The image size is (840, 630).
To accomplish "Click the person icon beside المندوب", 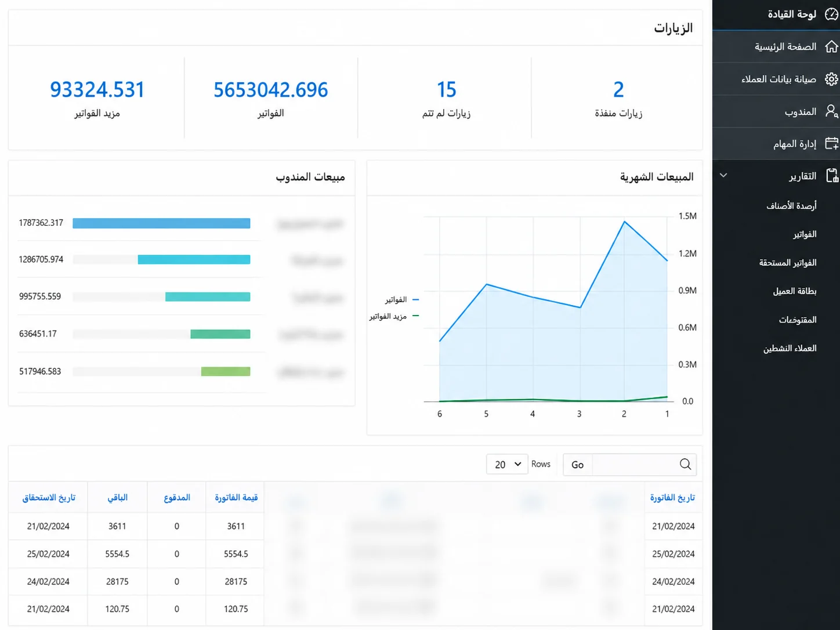I will 831,111.
